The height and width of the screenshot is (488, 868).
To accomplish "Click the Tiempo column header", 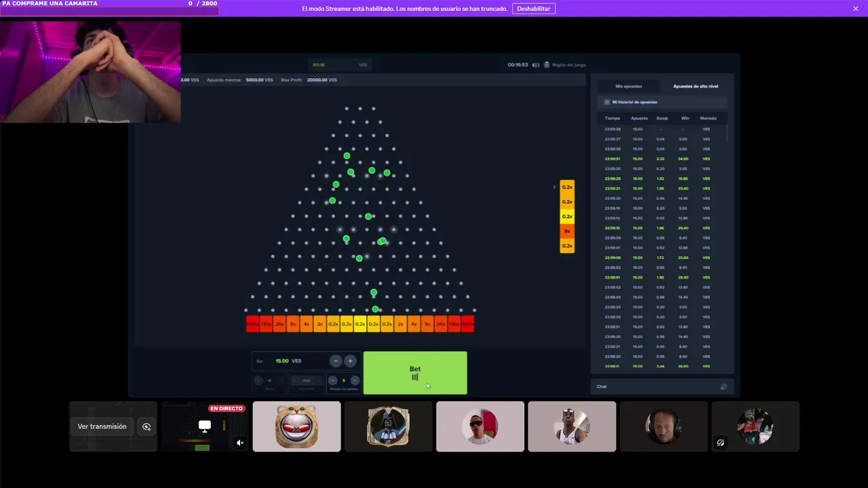I will pyautogui.click(x=612, y=118).
